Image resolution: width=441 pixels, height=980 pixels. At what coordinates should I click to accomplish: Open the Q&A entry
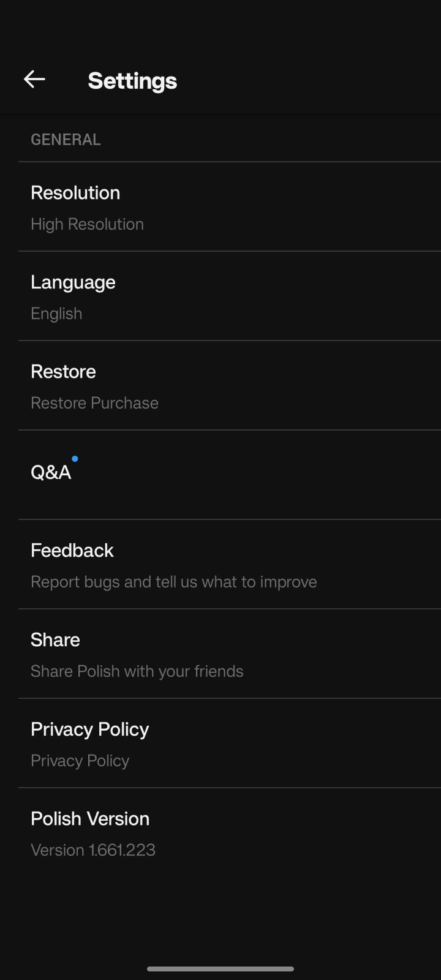51,472
